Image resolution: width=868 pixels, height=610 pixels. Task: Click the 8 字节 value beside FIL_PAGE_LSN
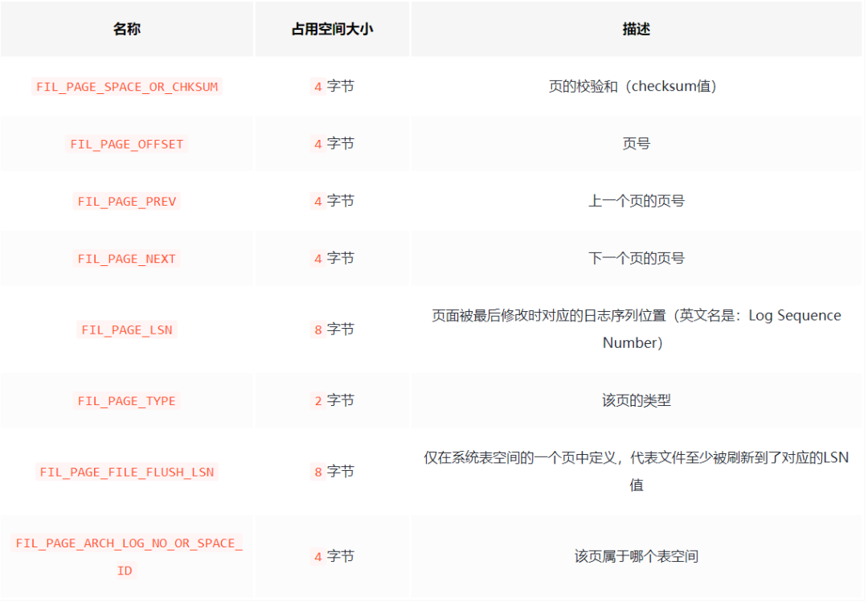click(332, 330)
